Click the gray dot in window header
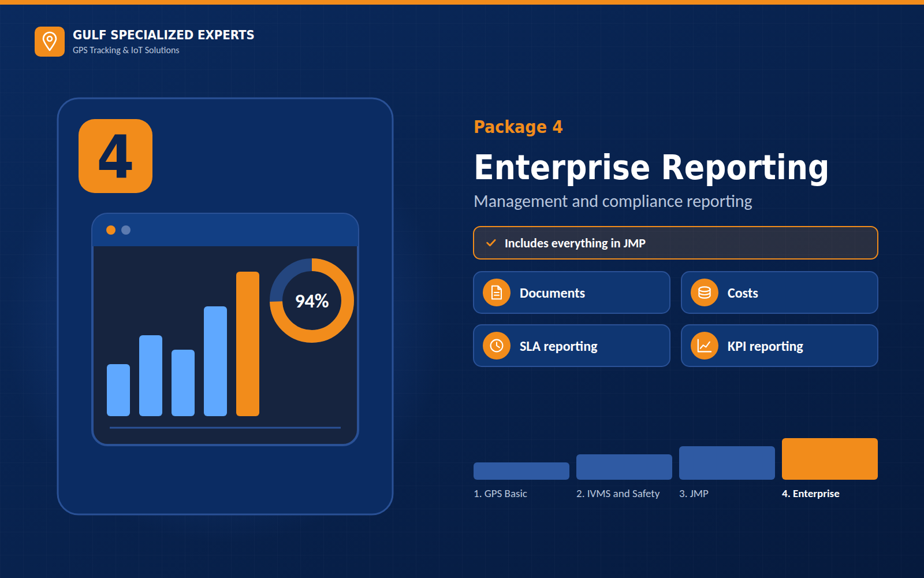This screenshot has width=924, height=578. [x=126, y=230]
